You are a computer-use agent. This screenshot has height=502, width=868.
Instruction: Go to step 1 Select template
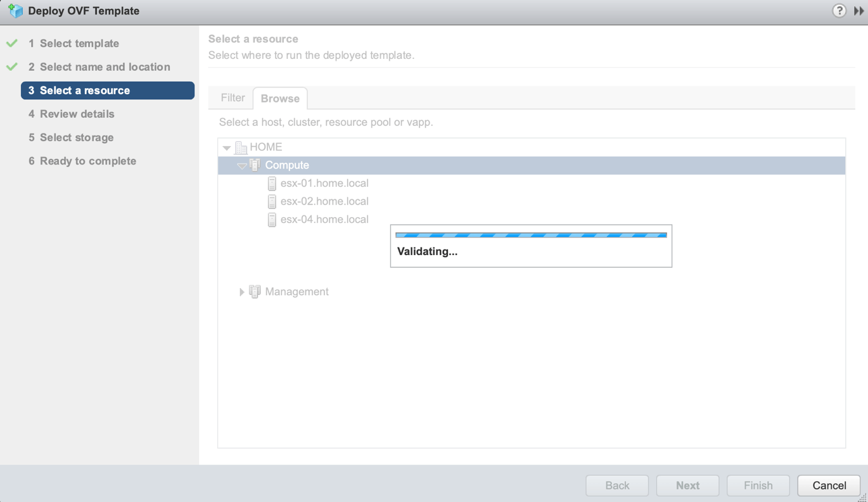[x=79, y=44]
